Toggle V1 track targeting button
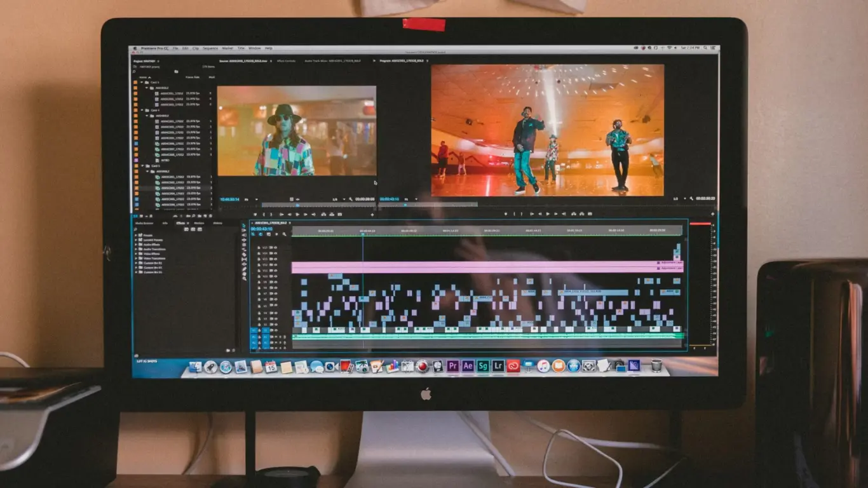 [266, 330]
